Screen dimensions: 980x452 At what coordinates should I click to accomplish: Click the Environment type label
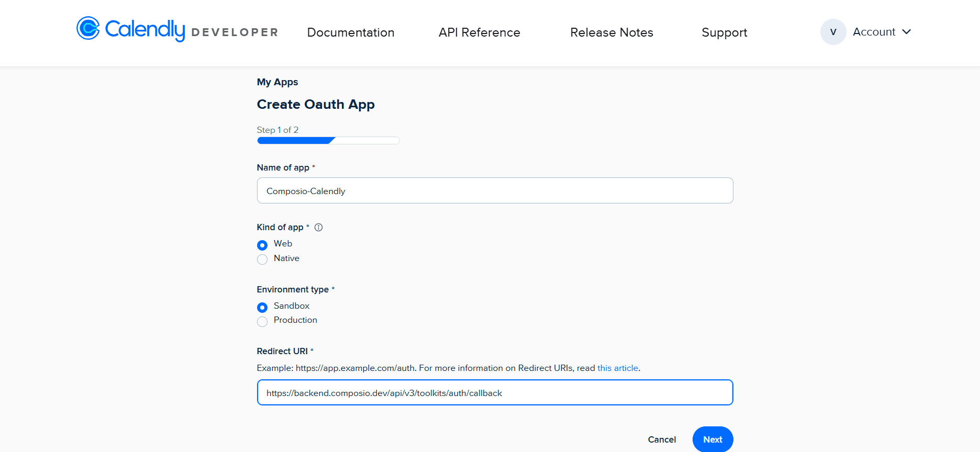click(x=293, y=289)
